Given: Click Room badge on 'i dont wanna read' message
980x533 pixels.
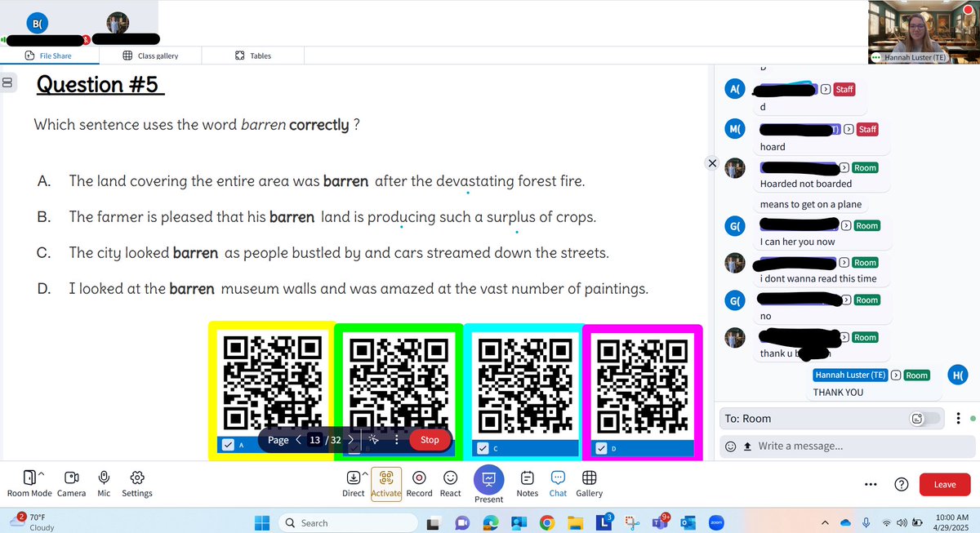Looking at the screenshot, I should [x=865, y=263].
